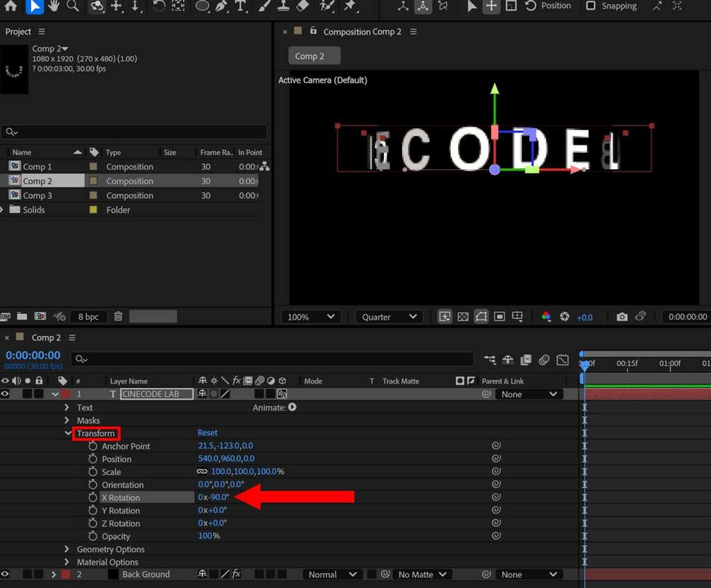The image size is (711, 588).
Task: Take a snapshot with the camera icon
Action: pos(622,317)
